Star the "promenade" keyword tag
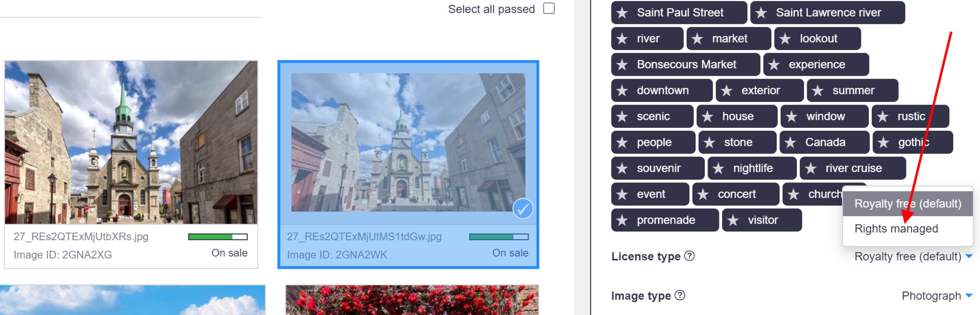The width and height of the screenshot is (980, 315). (x=623, y=220)
